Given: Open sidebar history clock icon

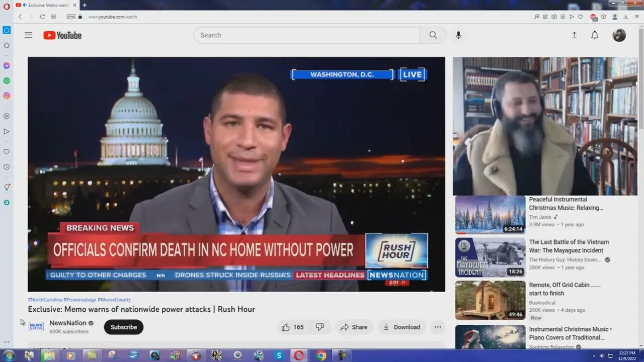Looking at the screenshot, I should tap(7, 167).
